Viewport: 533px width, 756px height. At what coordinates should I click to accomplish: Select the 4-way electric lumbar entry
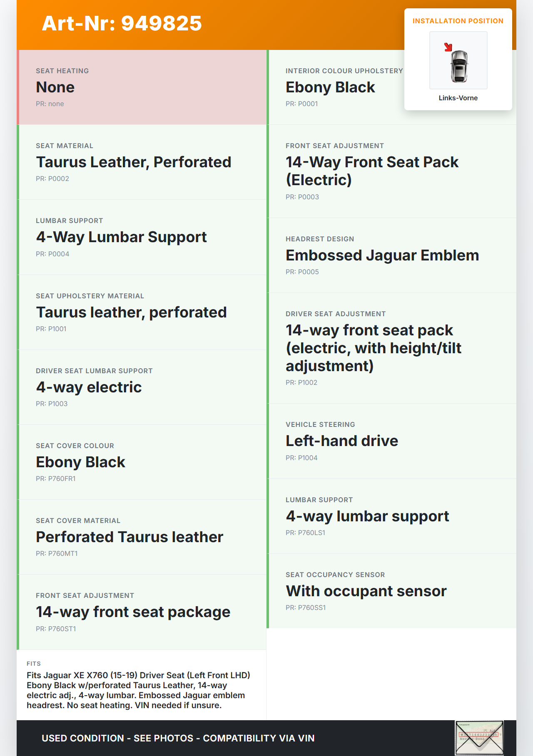[89, 387]
